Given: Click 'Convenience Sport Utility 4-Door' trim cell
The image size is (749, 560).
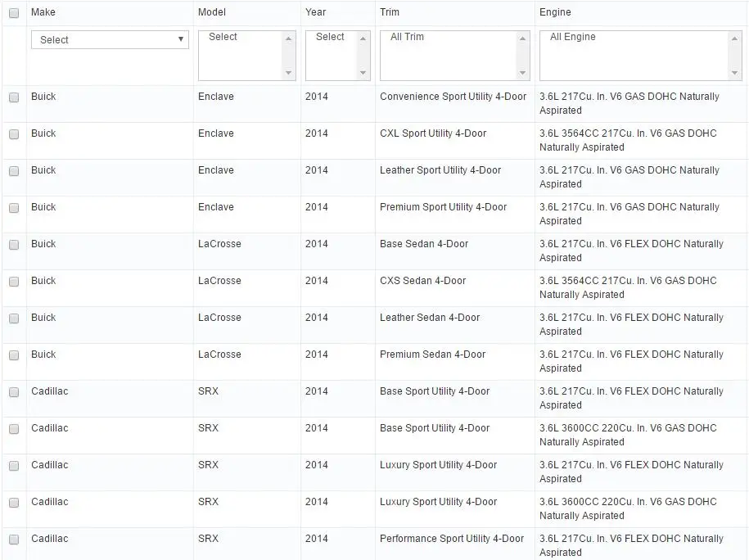Looking at the screenshot, I should point(453,97).
